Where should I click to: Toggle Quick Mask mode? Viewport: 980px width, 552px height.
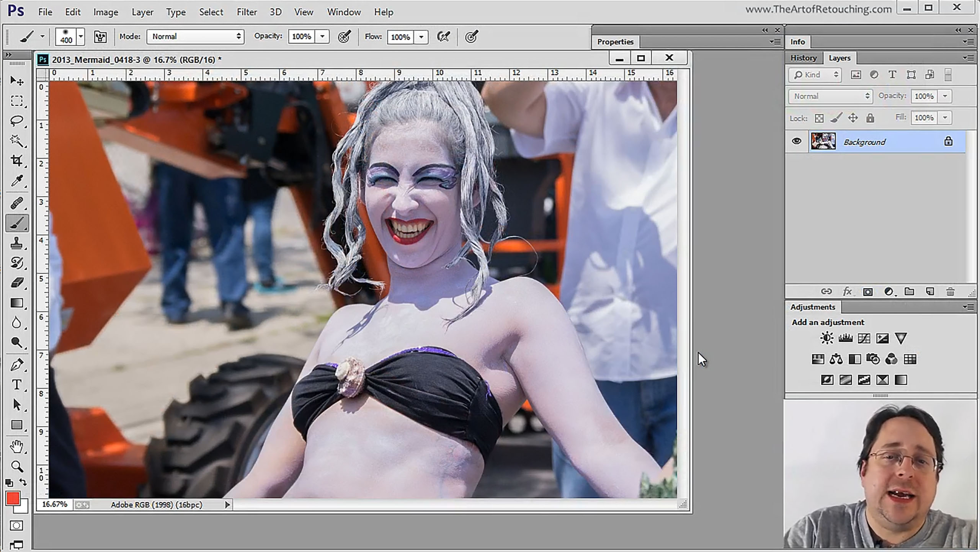(x=16, y=526)
